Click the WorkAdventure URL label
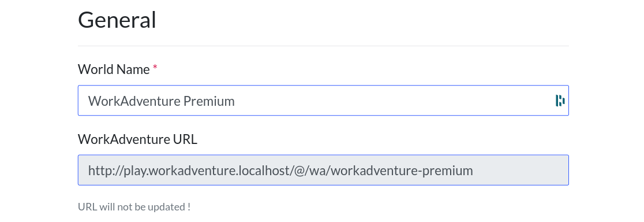This screenshot has height=222, width=644. click(137, 139)
